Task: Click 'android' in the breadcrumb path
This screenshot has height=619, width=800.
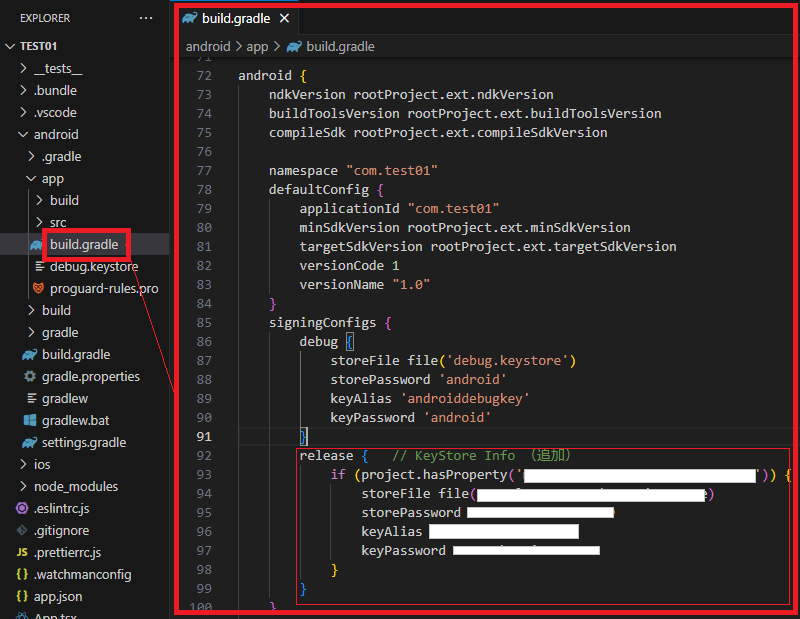Action: pos(207,46)
